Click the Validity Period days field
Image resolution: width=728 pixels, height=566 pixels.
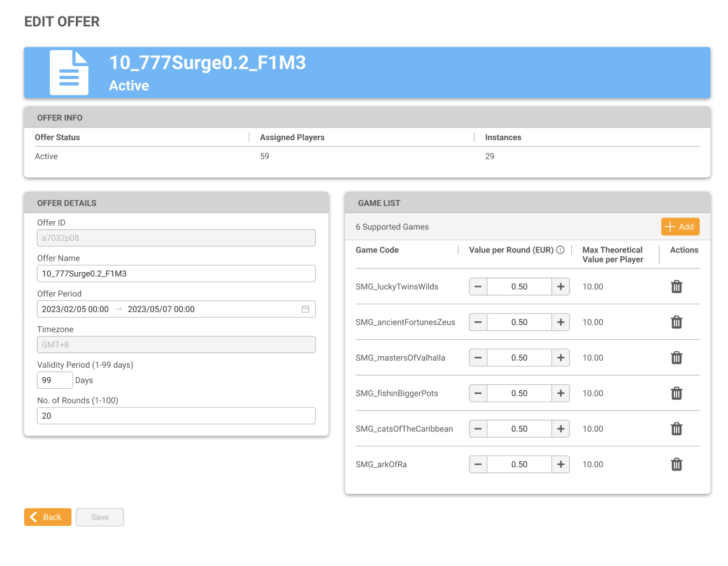pos(55,381)
